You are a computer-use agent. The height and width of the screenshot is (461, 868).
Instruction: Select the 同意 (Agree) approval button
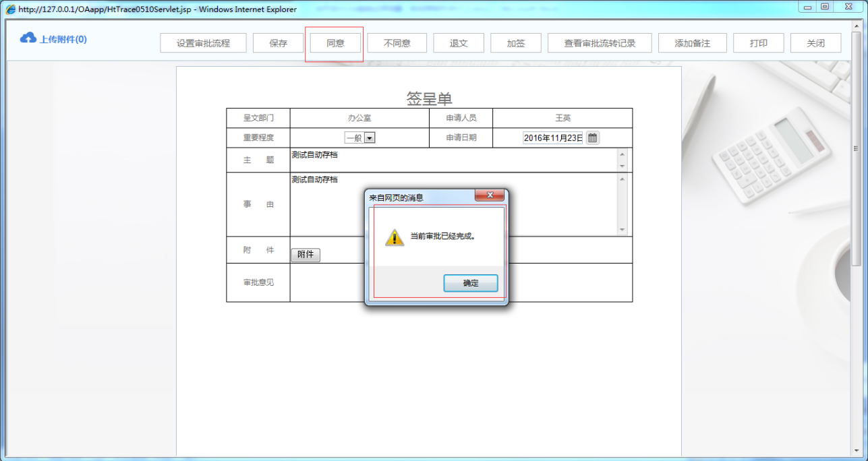(x=335, y=42)
